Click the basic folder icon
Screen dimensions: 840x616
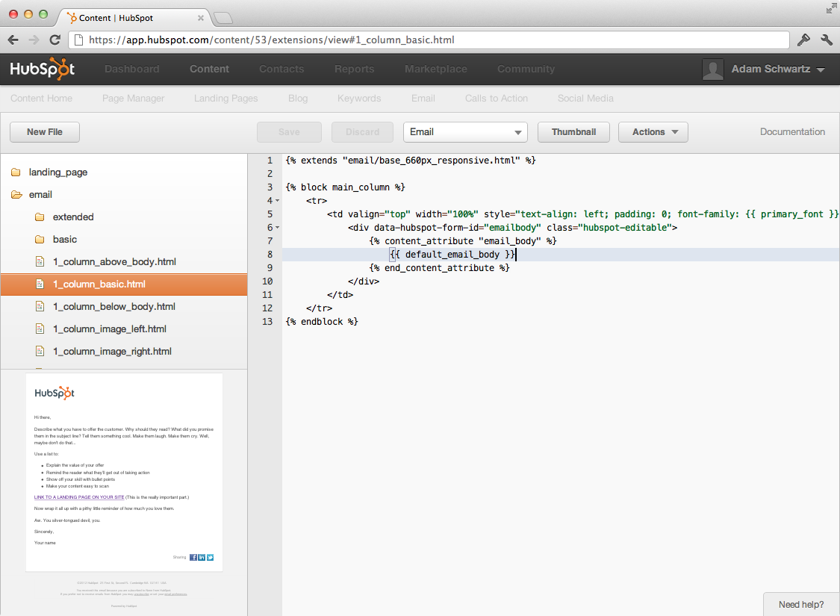click(x=40, y=240)
